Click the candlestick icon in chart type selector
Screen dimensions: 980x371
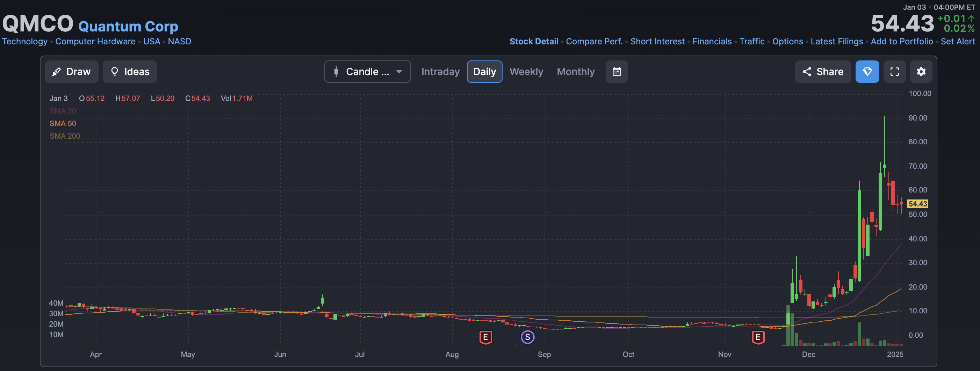click(x=336, y=72)
